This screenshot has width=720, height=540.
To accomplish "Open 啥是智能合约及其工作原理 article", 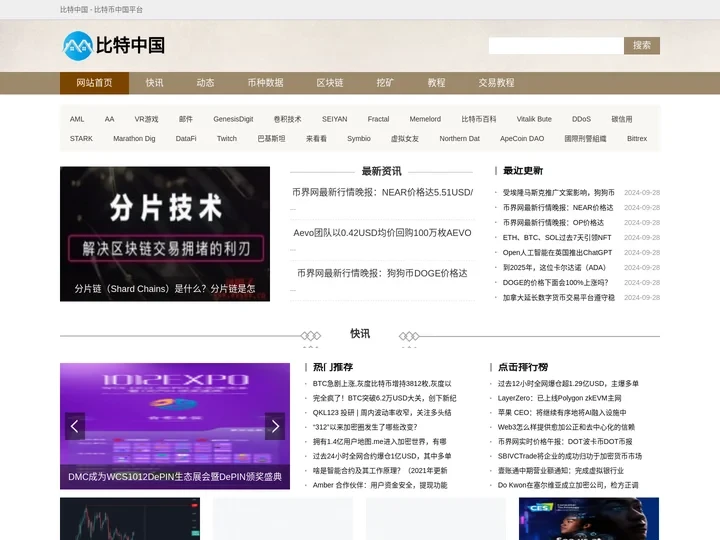I will [x=380, y=471].
